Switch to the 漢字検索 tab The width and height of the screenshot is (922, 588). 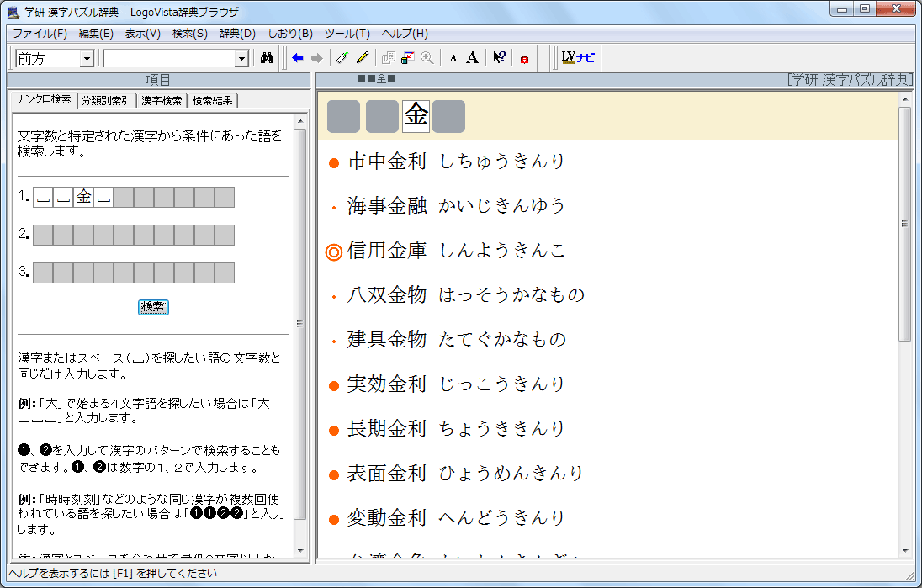pos(162,101)
